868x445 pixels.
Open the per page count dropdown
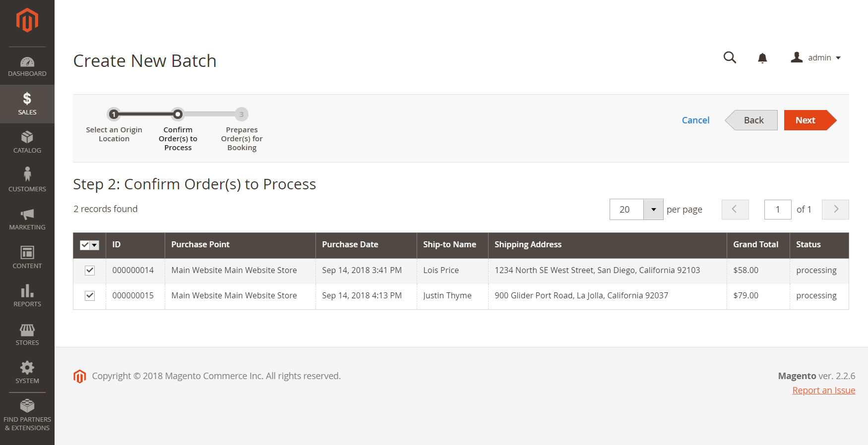(653, 210)
